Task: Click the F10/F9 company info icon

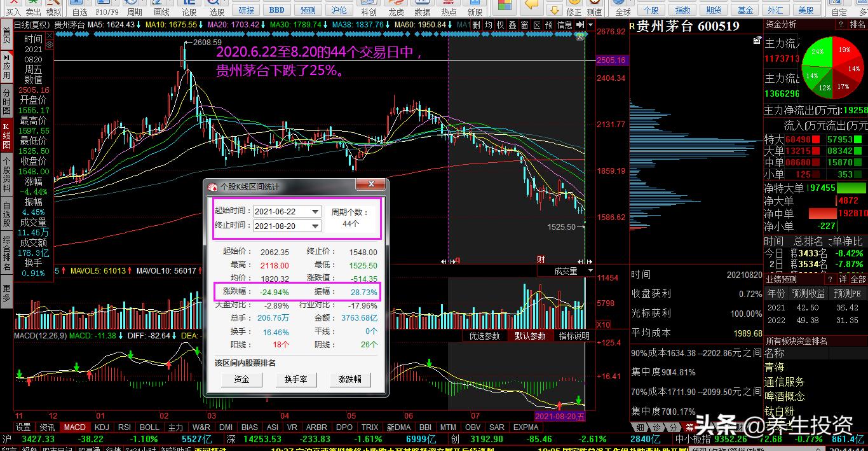Action: coord(107,8)
